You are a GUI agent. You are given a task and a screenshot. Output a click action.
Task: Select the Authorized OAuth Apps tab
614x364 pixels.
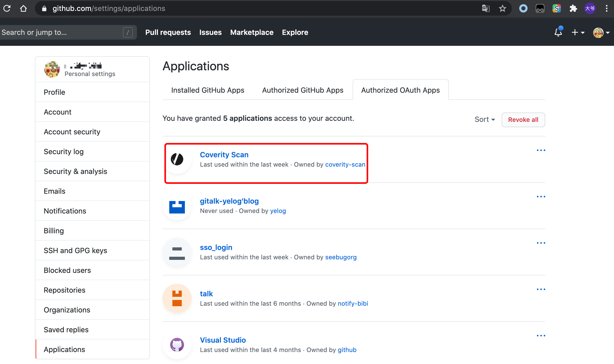(x=400, y=90)
